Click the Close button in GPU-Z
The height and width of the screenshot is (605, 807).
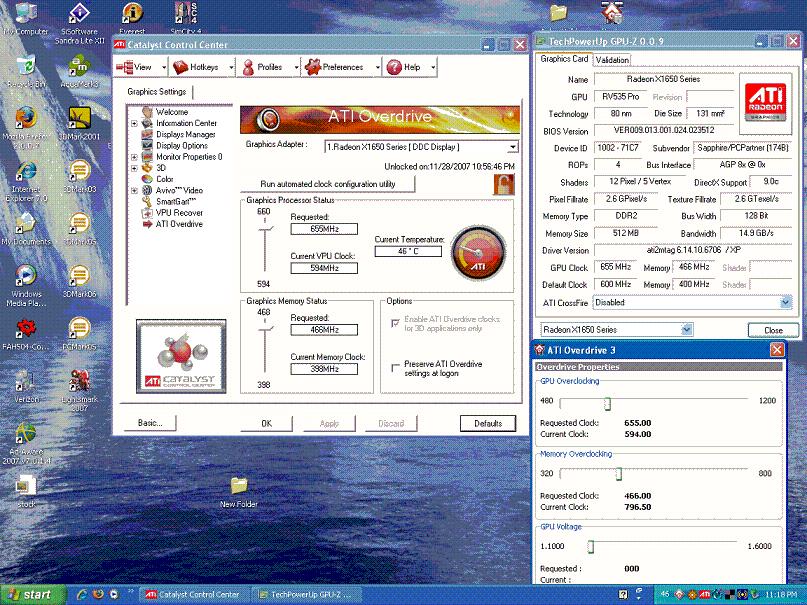pyautogui.click(x=773, y=330)
